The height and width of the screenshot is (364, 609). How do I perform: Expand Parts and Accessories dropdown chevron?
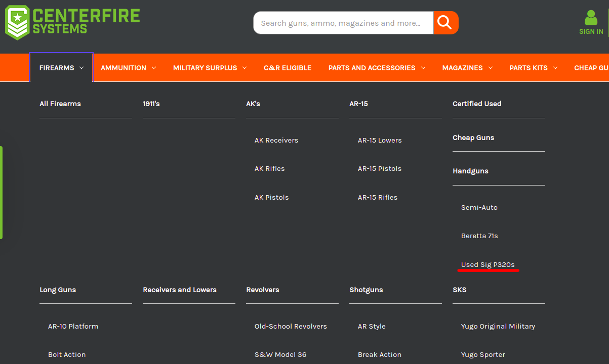click(x=423, y=68)
